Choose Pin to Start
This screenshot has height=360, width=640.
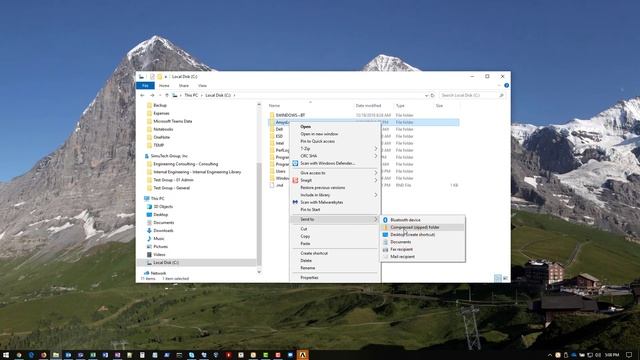(335, 210)
